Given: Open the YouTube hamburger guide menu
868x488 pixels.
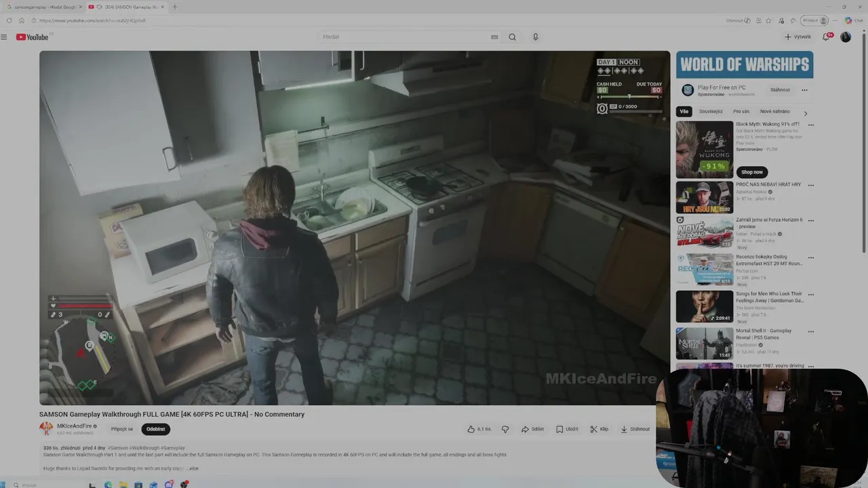Looking at the screenshot, I should click(x=4, y=37).
